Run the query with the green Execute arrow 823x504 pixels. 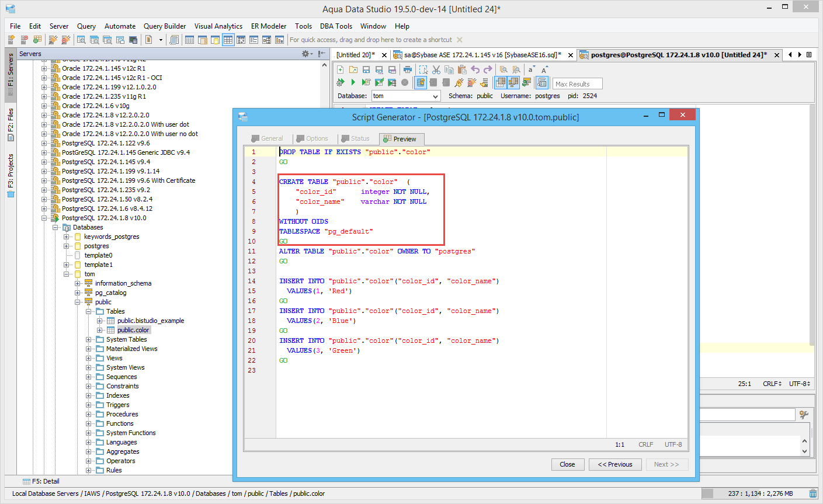coord(353,83)
